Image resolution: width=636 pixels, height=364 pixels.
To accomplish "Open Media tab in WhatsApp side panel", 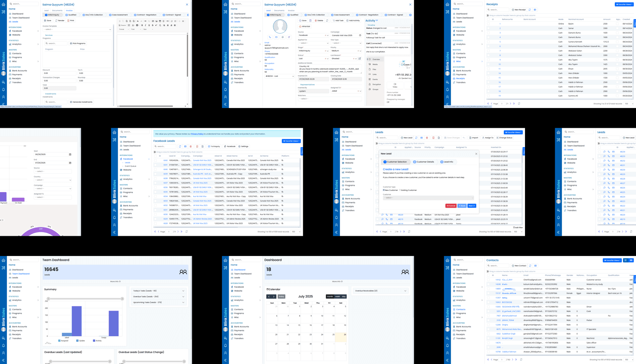I will pyautogui.click(x=375, y=64).
